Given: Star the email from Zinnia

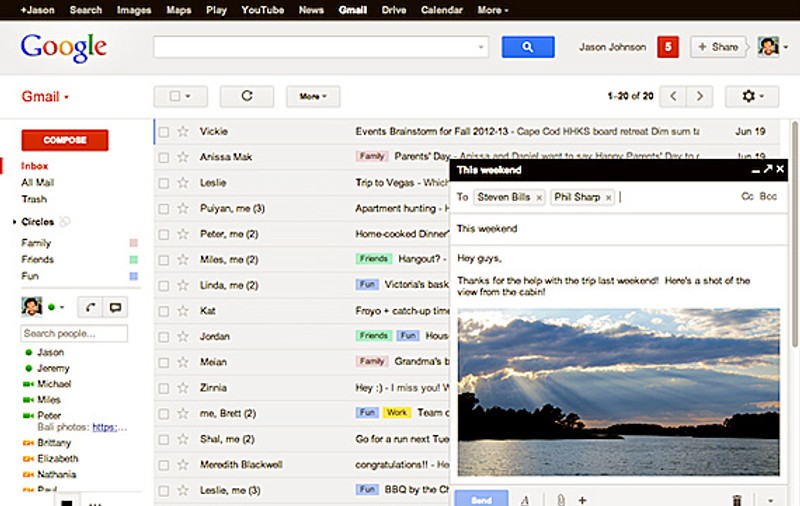Looking at the screenshot, I should point(183,388).
